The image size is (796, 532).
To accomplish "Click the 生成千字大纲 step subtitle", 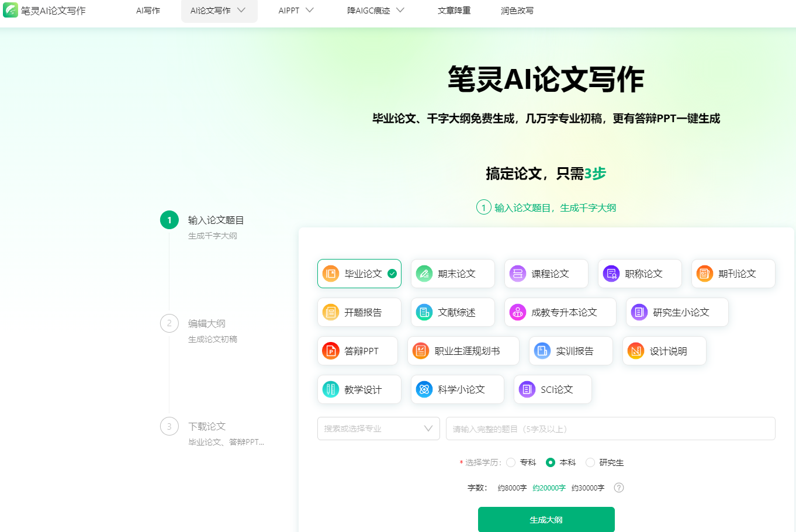I will 213,236.
